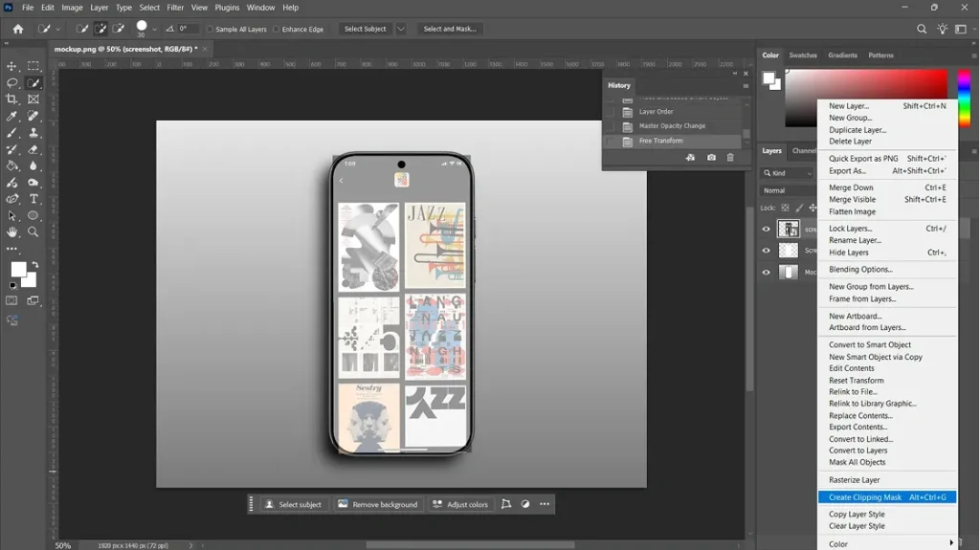
Task: Enable Sample All Layers checkbox
Action: (211, 30)
